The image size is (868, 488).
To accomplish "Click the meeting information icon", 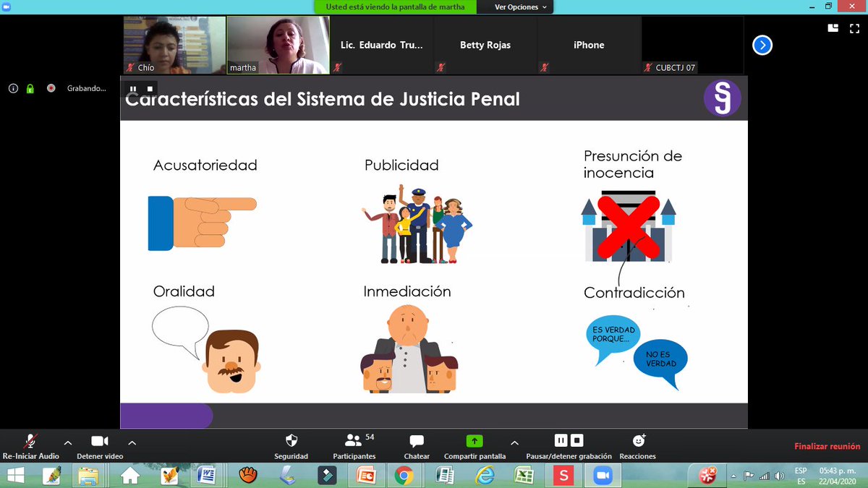I will 13,88.
